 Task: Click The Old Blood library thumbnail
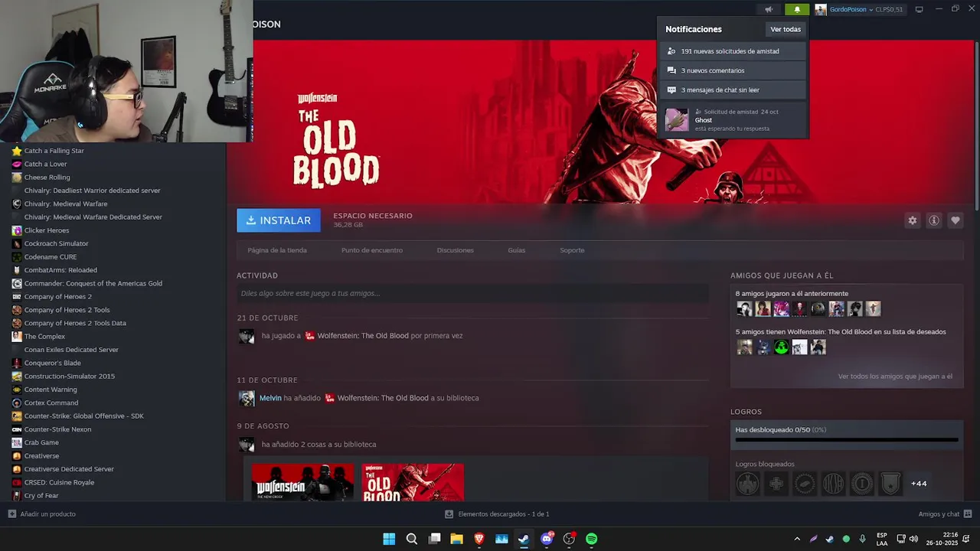coord(413,482)
